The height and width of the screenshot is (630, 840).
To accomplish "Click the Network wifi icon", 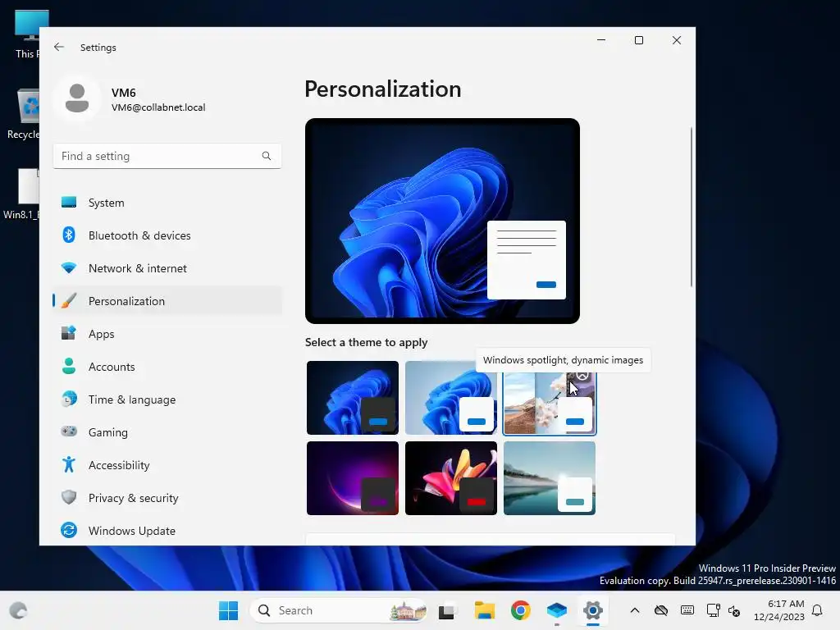I will tap(69, 268).
